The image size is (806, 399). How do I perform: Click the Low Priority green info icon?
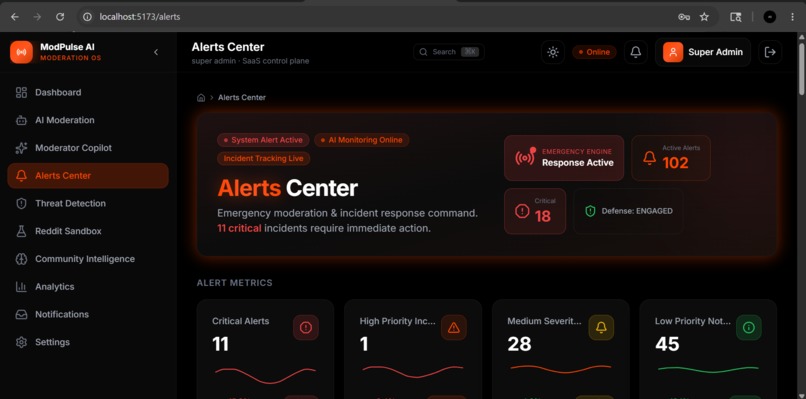[748, 328]
